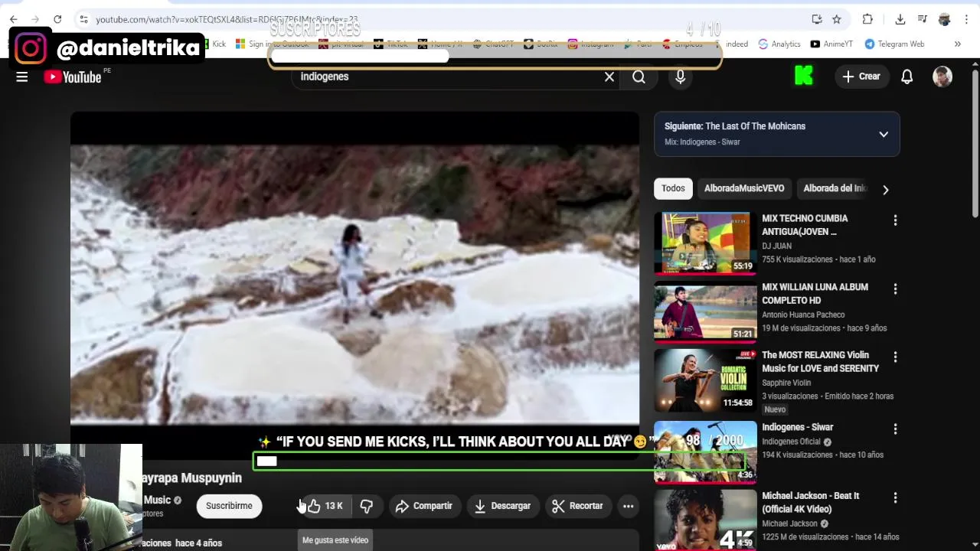This screenshot has height=551, width=980.
Task: Select the Alborada del Ink chip
Action: (x=834, y=188)
